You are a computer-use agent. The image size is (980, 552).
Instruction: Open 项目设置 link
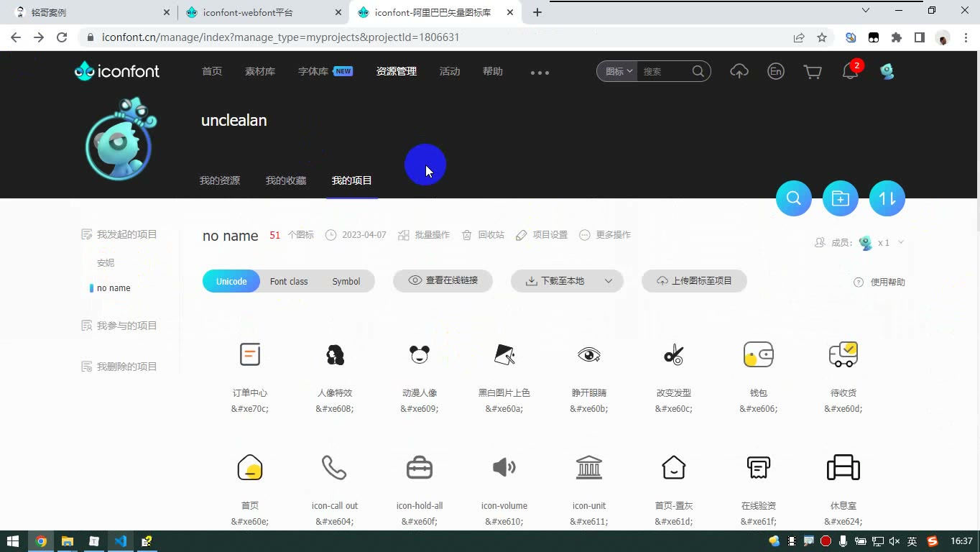542,235
